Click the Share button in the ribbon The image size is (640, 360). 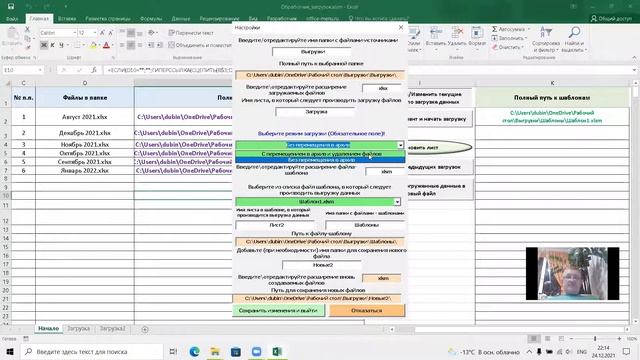[611, 18]
